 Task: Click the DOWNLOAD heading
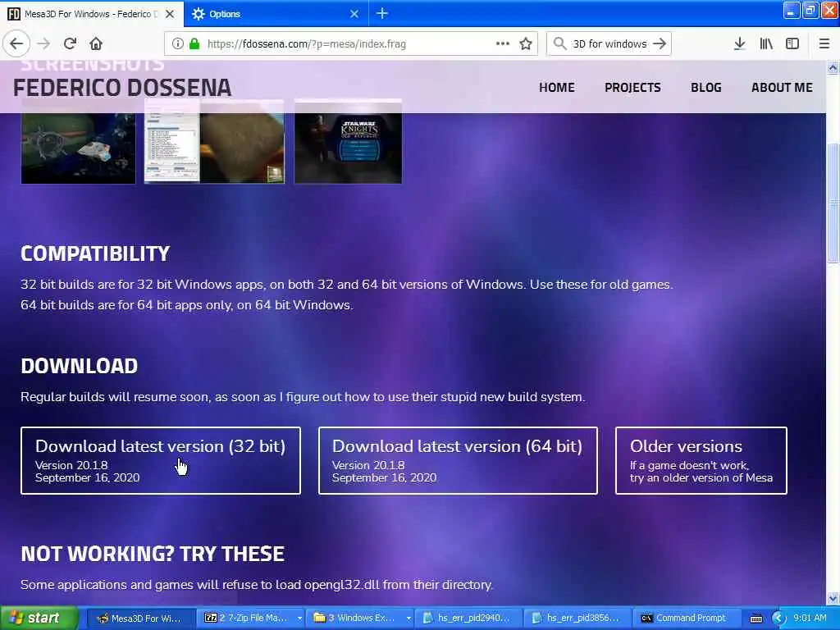(80, 366)
